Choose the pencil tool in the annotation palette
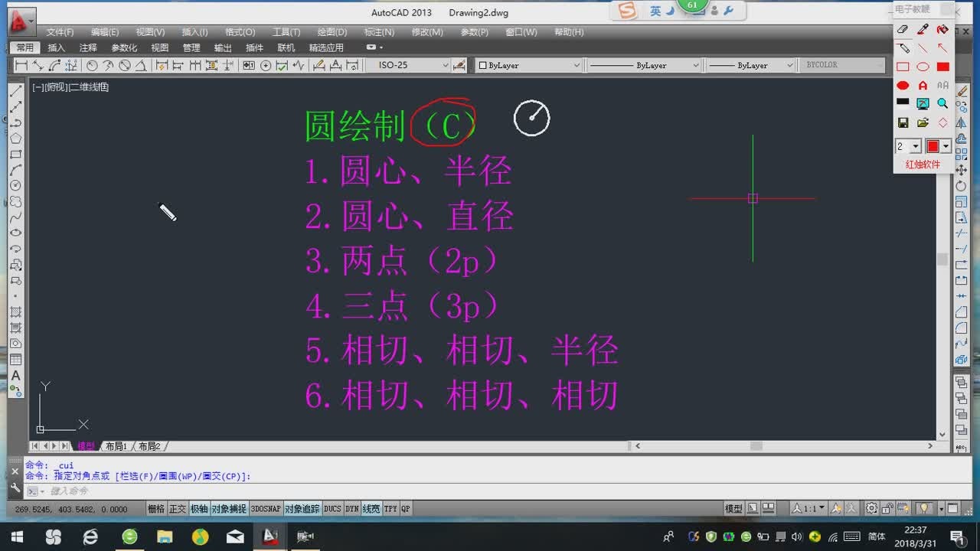 pos(903,48)
